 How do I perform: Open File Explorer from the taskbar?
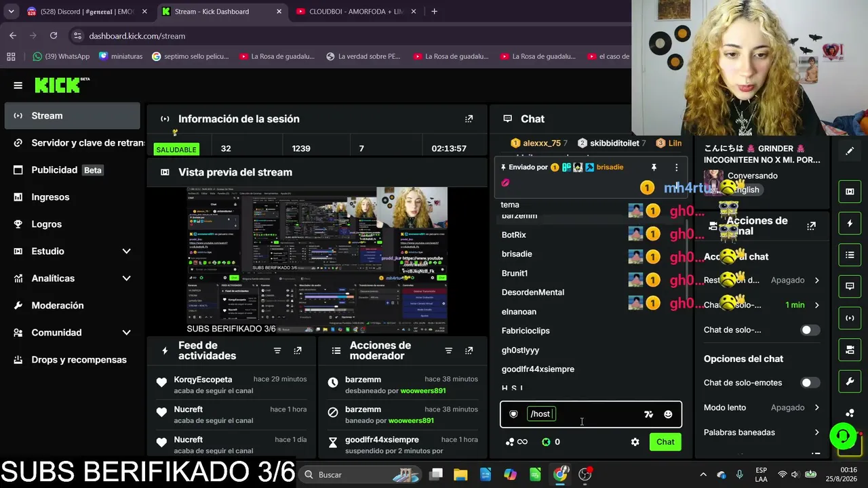click(x=460, y=474)
